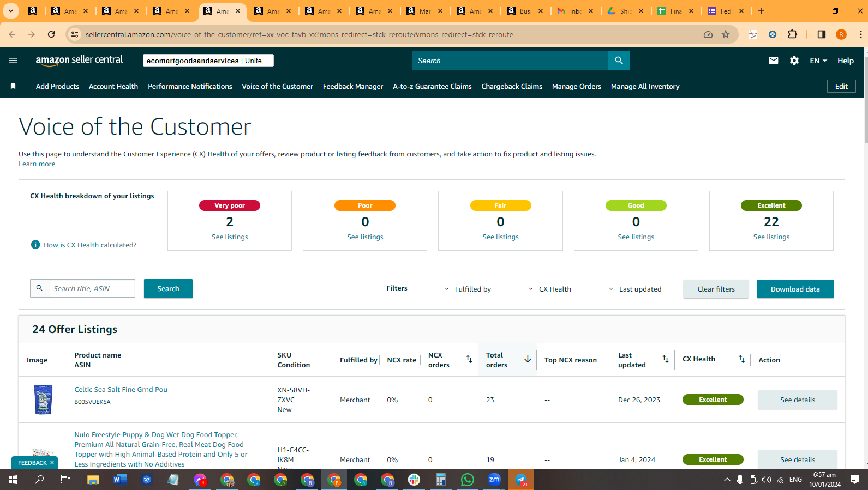The height and width of the screenshot is (490, 868).
Task: Open the Fulfilled by filter dropdown
Action: tap(468, 289)
